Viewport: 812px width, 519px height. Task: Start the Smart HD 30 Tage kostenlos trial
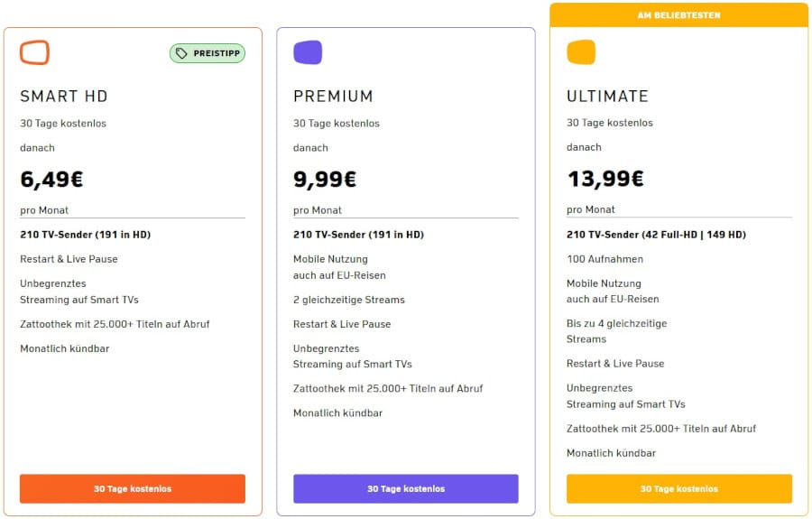point(133,488)
